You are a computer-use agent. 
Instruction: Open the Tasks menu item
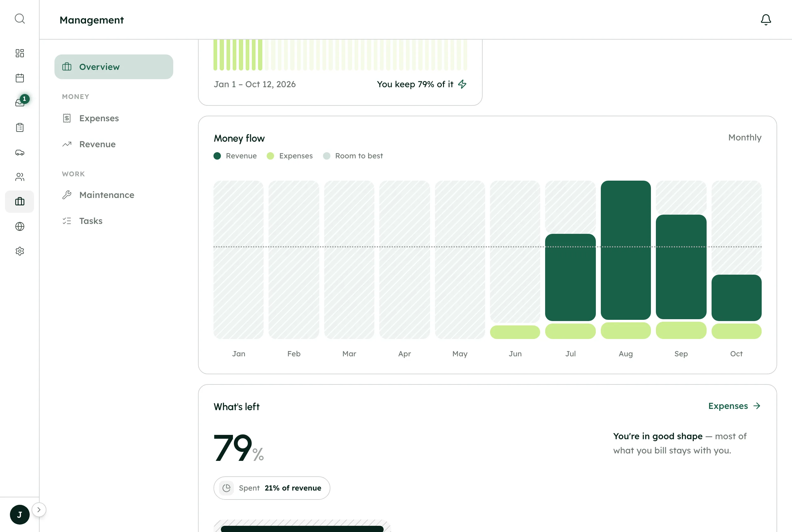(x=114, y=221)
